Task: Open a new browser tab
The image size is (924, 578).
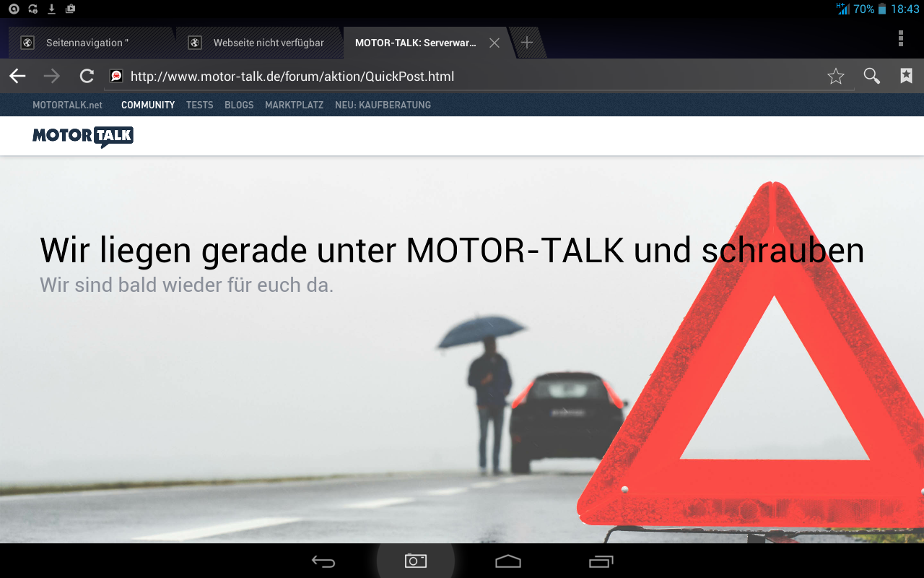Action: (x=527, y=43)
